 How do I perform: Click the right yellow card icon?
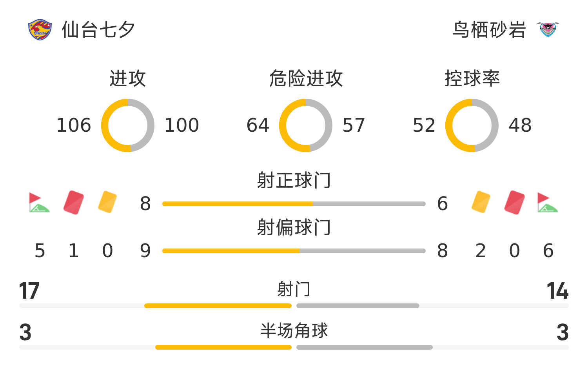tap(481, 202)
